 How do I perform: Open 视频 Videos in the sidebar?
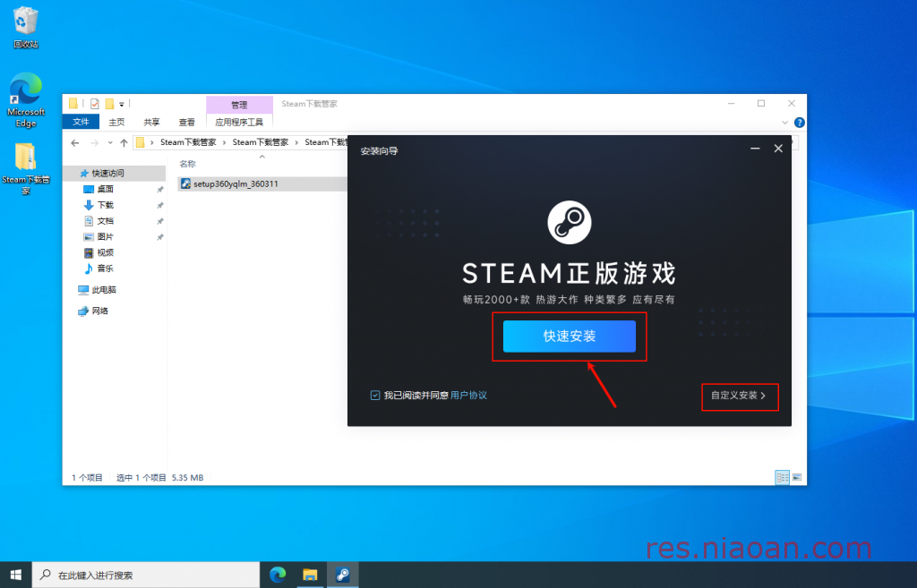click(x=106, y=251)
